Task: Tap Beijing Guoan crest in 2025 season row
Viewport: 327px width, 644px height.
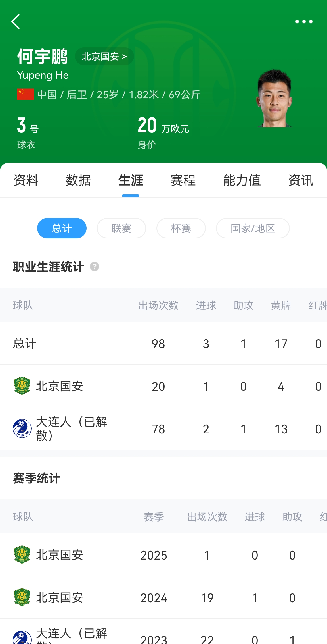Action: (x=22, y=555)
